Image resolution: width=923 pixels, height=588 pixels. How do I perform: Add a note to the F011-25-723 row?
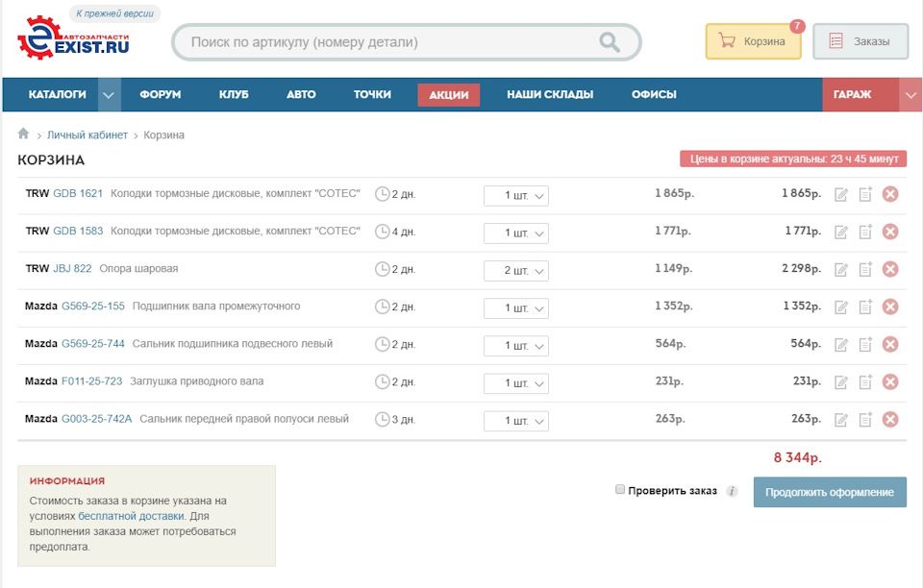[865, 382]
